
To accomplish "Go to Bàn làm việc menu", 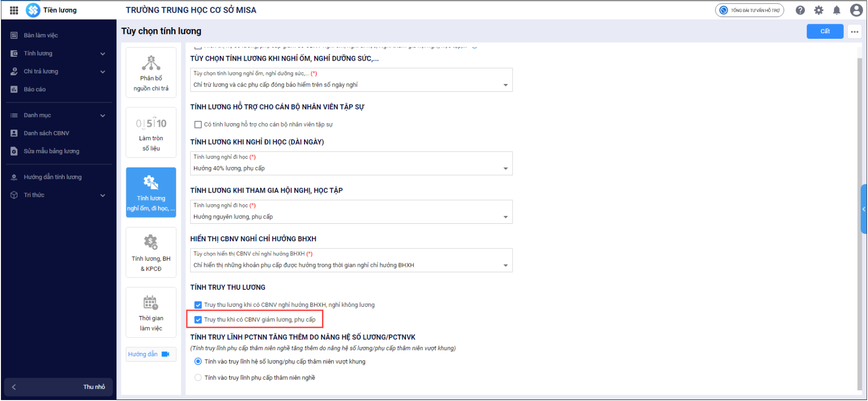I will click(x=58, y=35).
